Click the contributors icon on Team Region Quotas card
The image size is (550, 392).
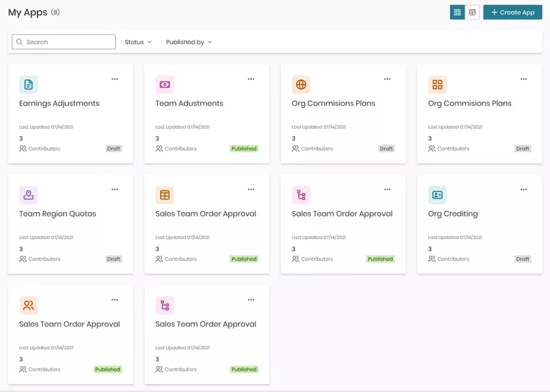23,259
